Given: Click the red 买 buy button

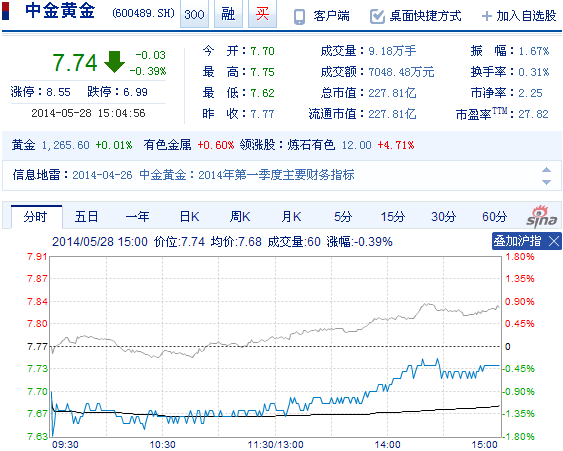Looking at the screenshot, I should [x=262, y=14].
